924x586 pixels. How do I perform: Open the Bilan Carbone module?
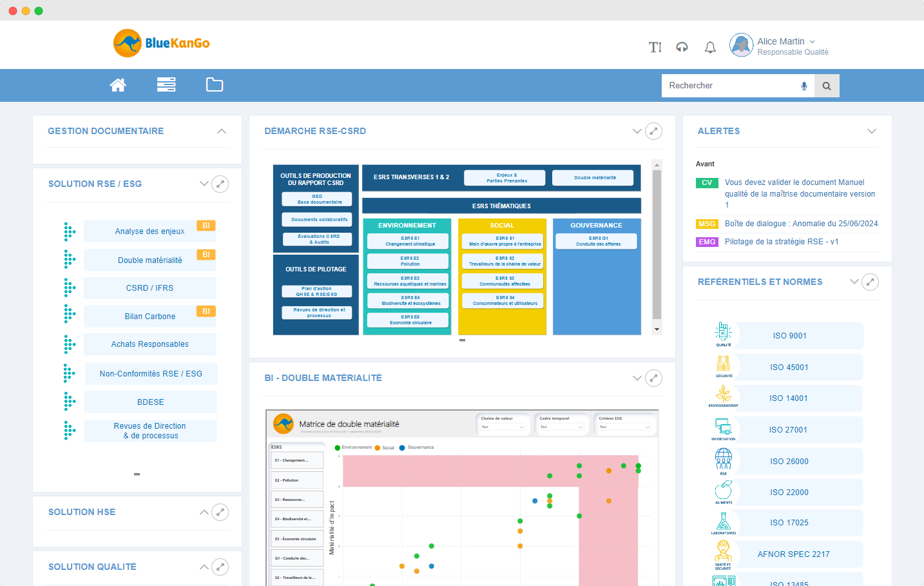(149, 316)
